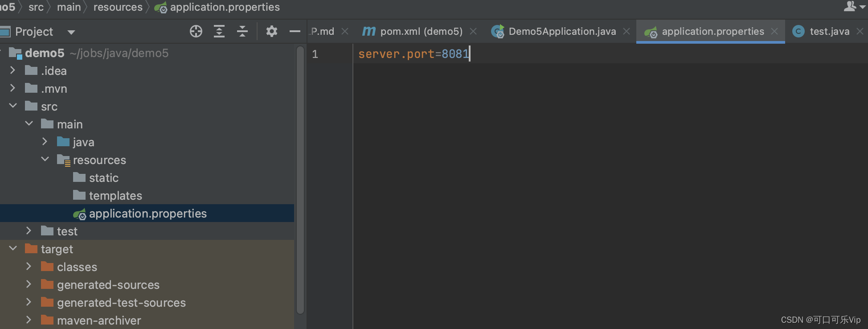Collapse the src folder
This screenshot has width=868, height=329.
(x=13, y=106)
